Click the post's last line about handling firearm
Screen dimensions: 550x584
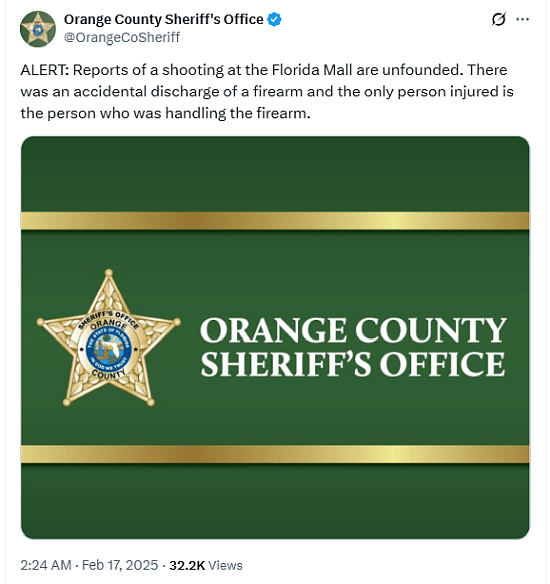point(165,113)
